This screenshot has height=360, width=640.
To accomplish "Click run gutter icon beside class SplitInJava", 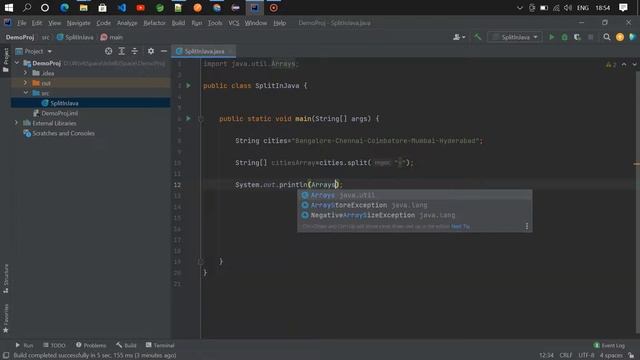I will [188, 86].
